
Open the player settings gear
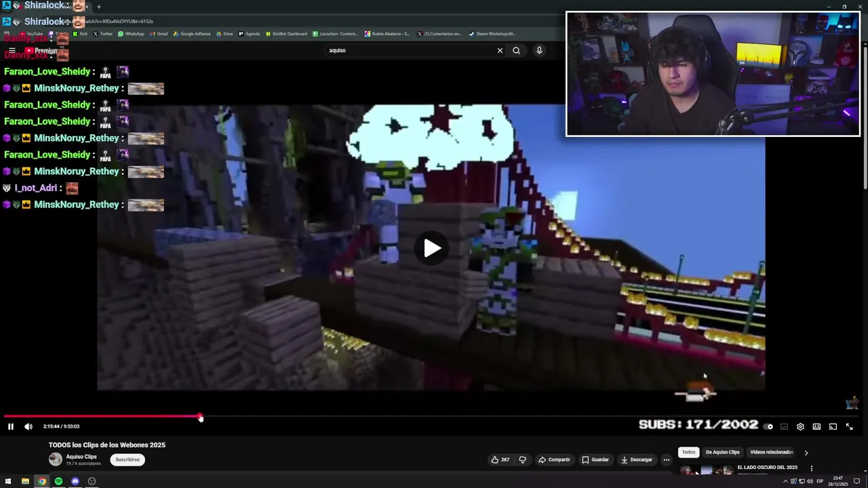800,426
